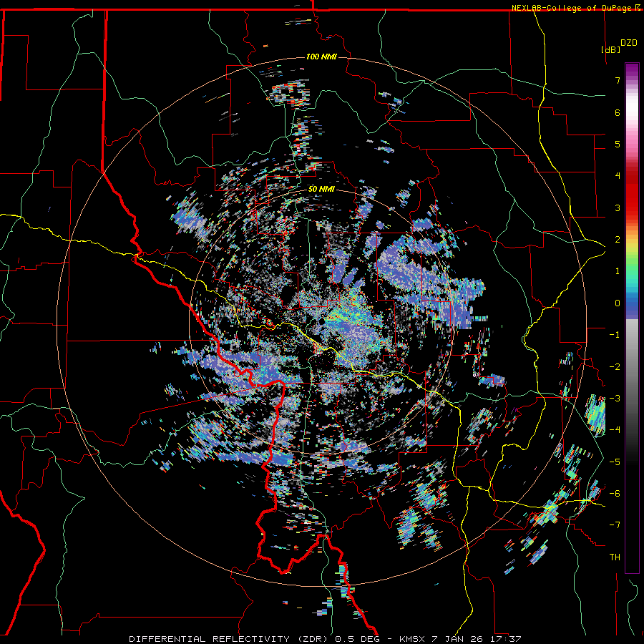644x644 pixels.
Task: Click the -1 value on color scale
Action: pyautogui.click(x=615, y=335)
